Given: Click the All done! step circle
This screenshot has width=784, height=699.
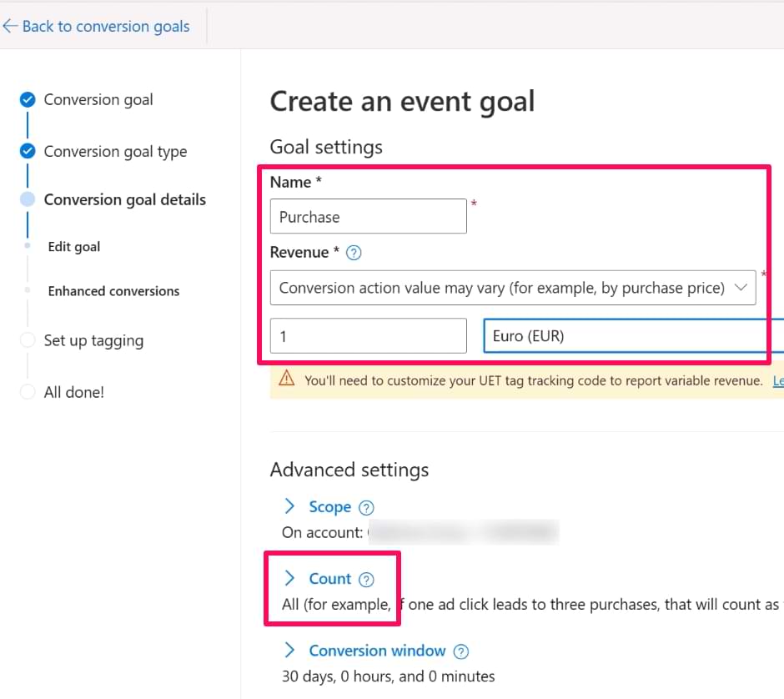Looking at the screenshot, I should [x=28, y=392].
